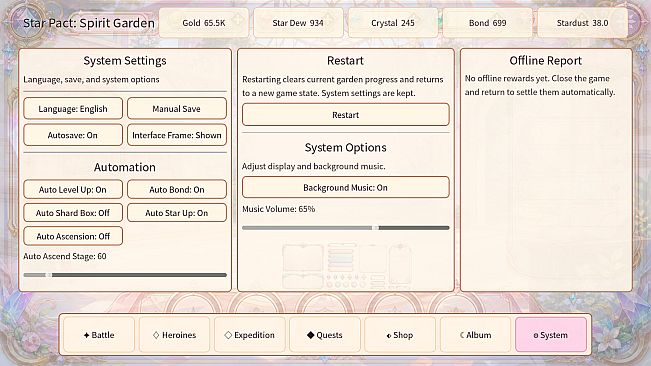Click the Music Volume slider
This screenshot has height=366, width=651.
pyautogui.click(x=345, y=227)
